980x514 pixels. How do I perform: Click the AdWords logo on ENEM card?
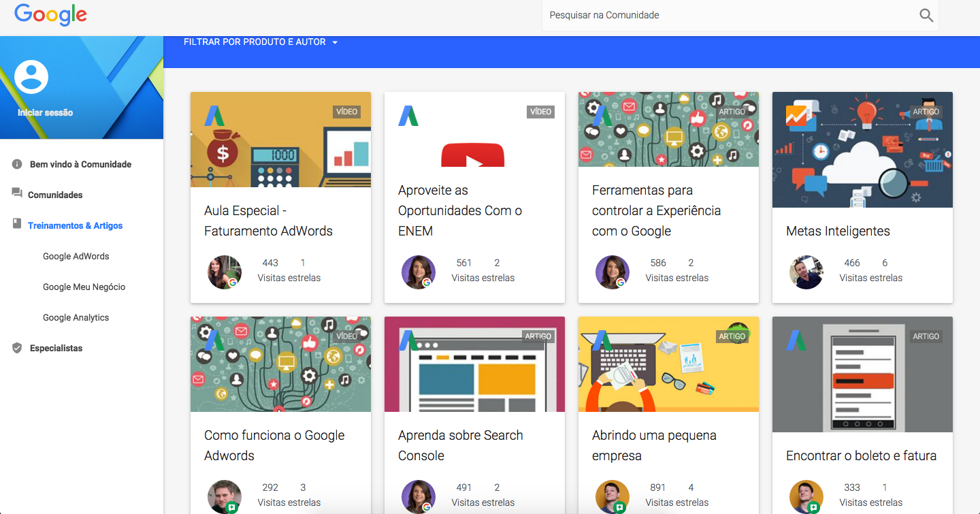click(408, 116)
